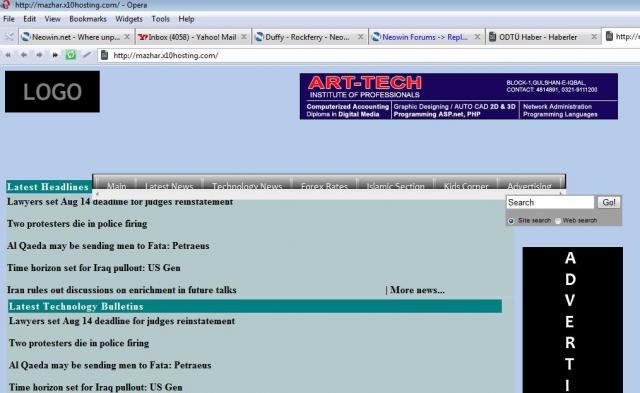The height and width of the screenshot is (393, 640).
Task: Click the Opera logo in title bar
Action: pyautogui.click(x=6, y=4)
